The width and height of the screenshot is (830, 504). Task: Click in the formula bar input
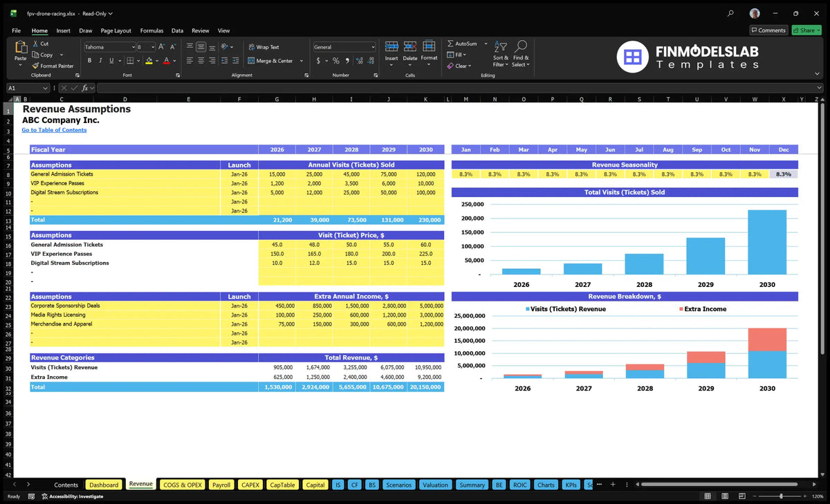(x=460, y=88)
